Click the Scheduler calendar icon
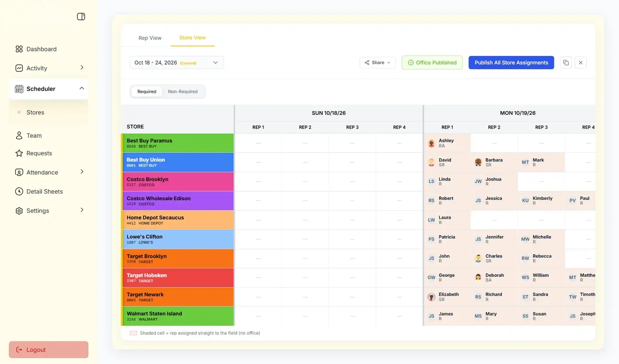The width and height of the screenshot is (619, 364). tap(19, 89)
